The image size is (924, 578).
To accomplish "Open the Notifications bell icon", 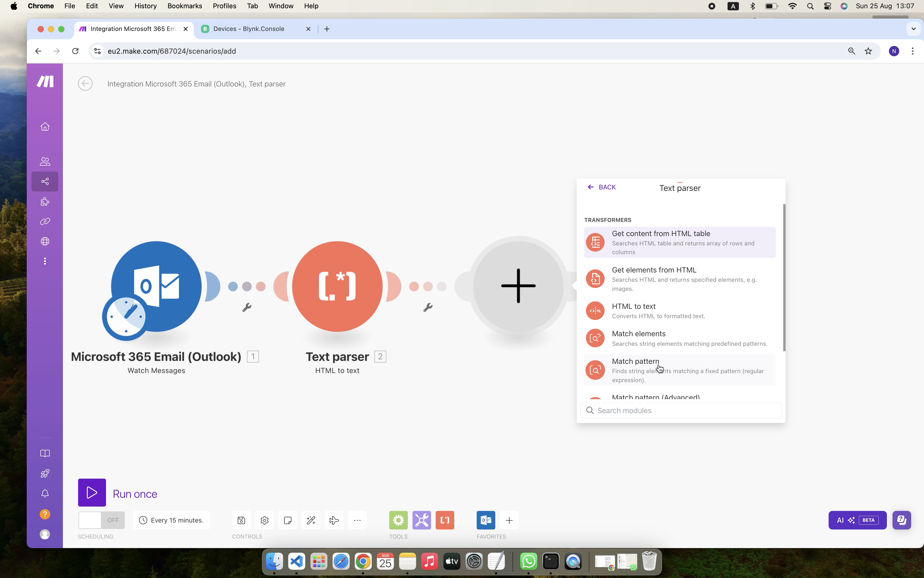I will click(45, 494).
